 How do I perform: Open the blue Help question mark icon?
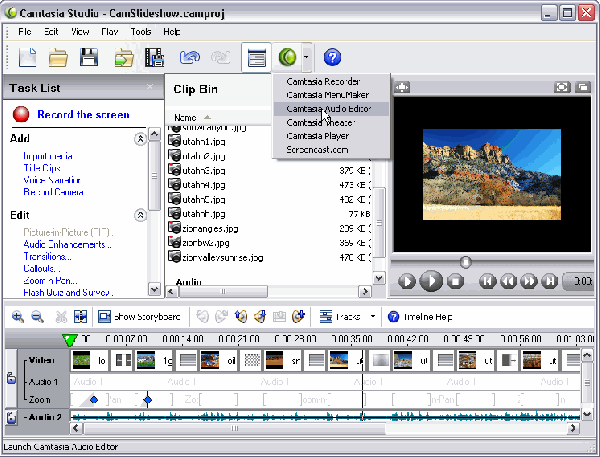(333, 57)
